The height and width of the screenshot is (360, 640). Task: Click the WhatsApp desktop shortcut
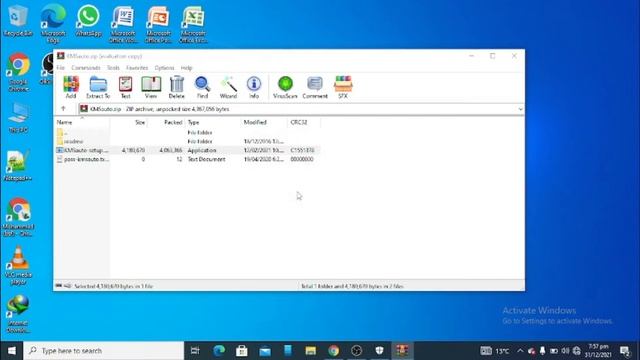(88, 21)
